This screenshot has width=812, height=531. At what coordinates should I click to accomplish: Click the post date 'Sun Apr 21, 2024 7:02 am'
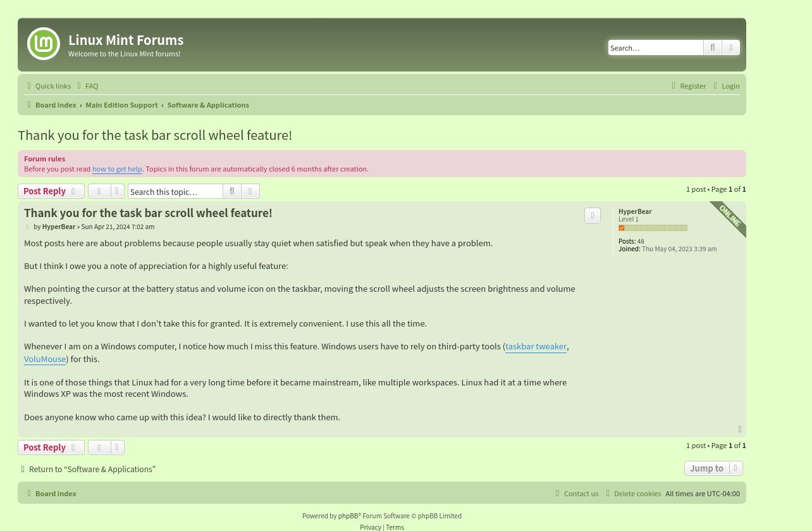[118, 227]
